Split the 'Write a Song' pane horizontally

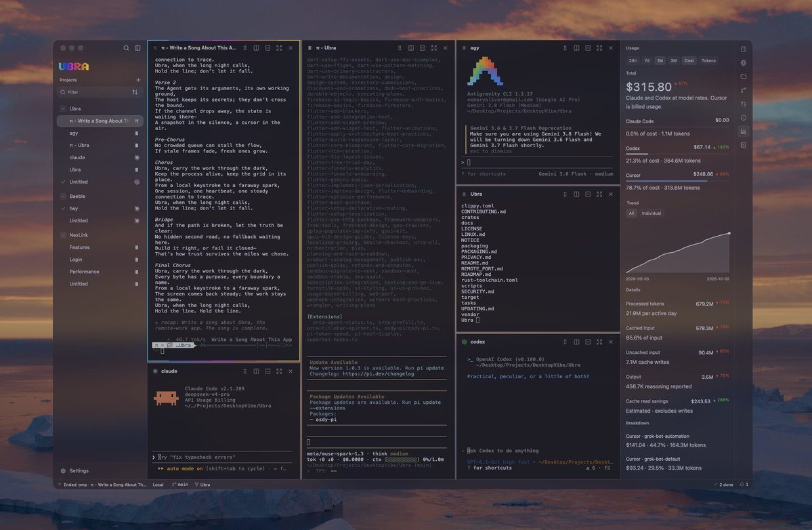tap(268, 47)
